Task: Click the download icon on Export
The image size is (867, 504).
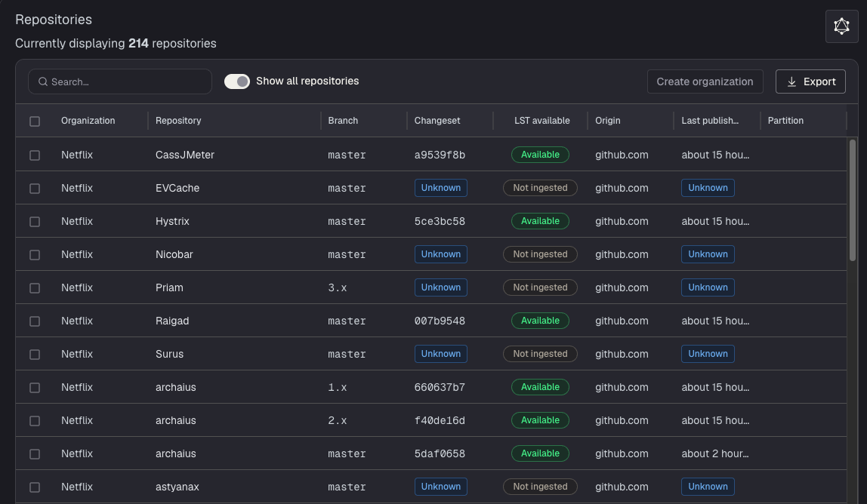Action: [791, 81]
